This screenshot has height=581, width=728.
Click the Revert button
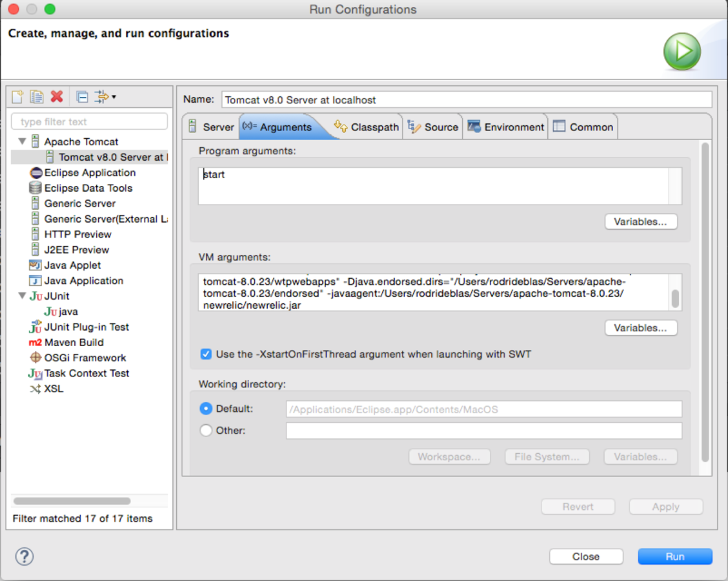tap(578, 507)
